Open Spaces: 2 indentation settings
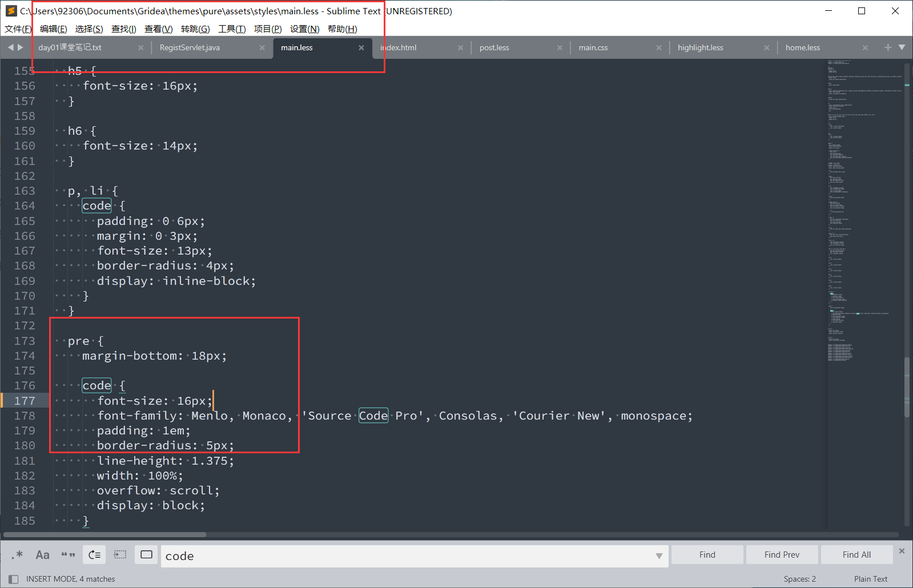913x588 pixels. point(799,579)
